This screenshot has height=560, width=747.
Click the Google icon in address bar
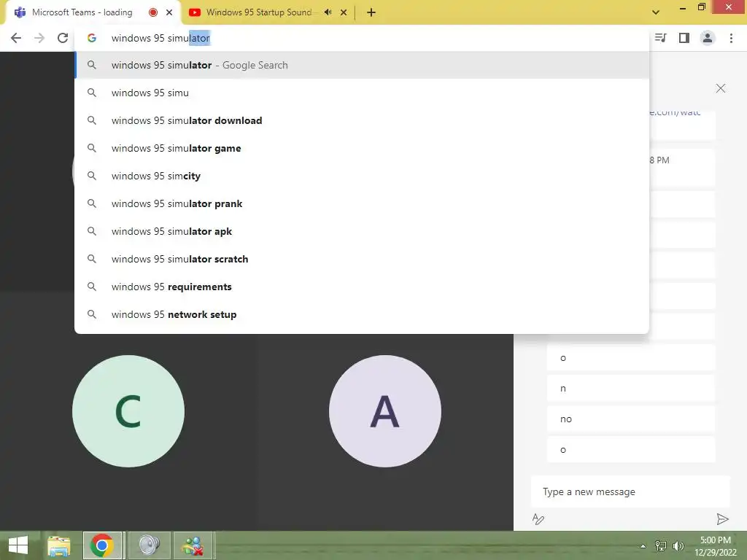(x=92, y=38)
